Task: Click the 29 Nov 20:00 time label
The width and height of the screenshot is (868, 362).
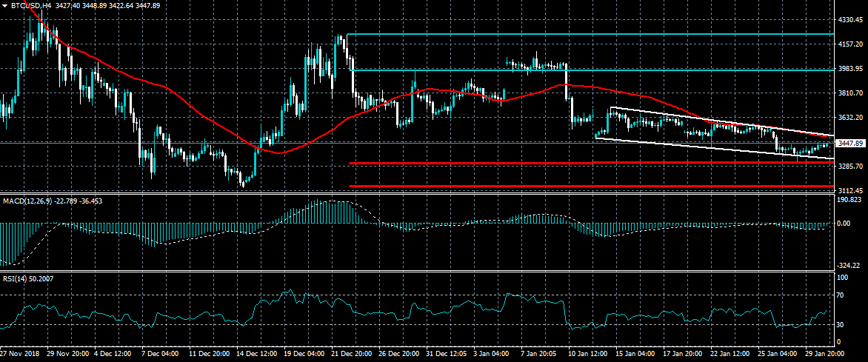Action: tap(68, 353)
